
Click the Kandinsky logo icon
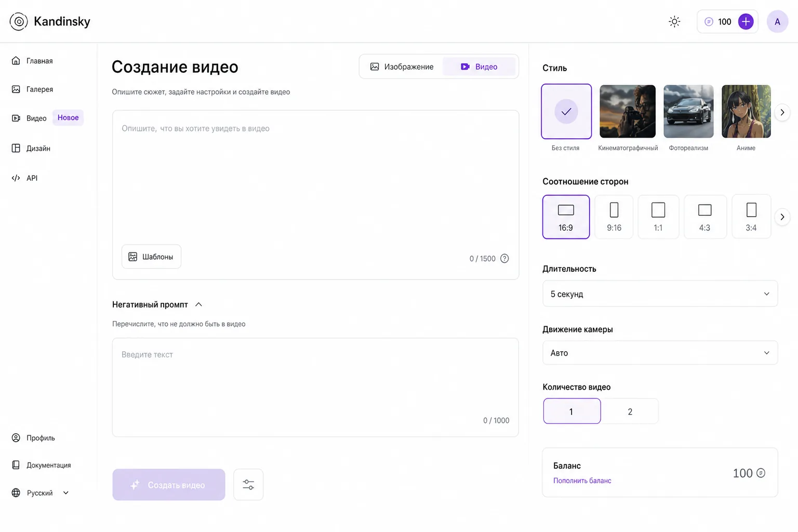click(19, 22)
